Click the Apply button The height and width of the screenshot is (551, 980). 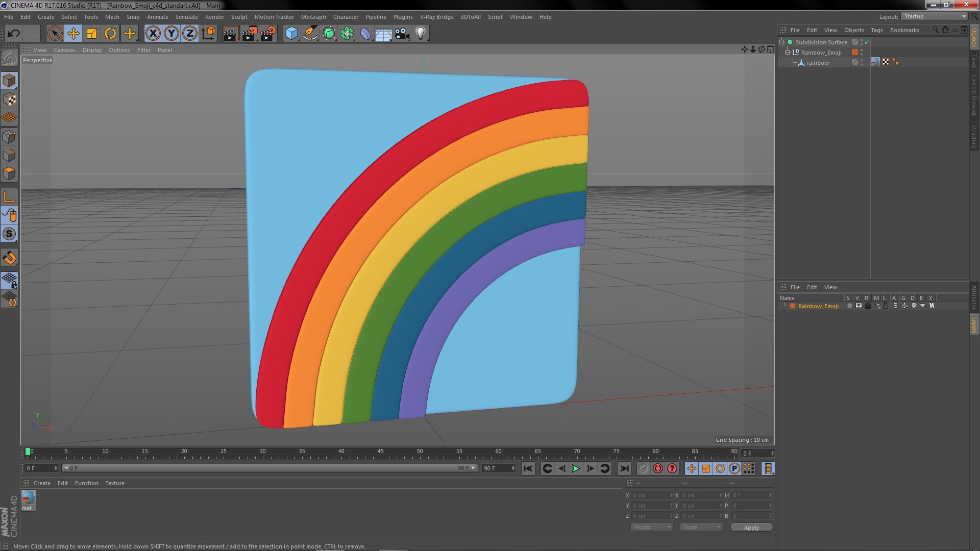[x=751, y=528]
